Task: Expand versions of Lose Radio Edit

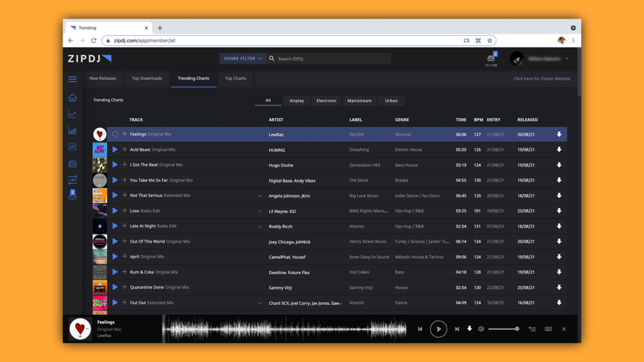Action: coord(260,211)
